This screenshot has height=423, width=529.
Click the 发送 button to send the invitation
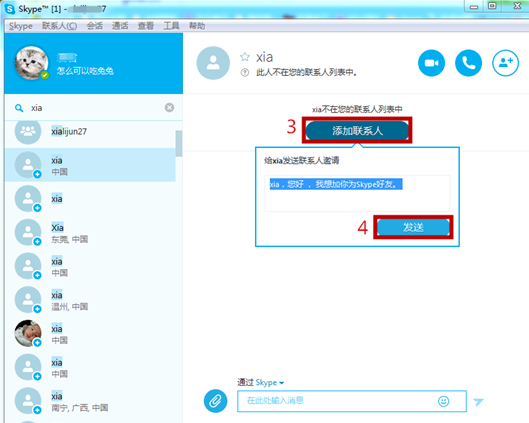pyautogui.click(x=413, y=227)
